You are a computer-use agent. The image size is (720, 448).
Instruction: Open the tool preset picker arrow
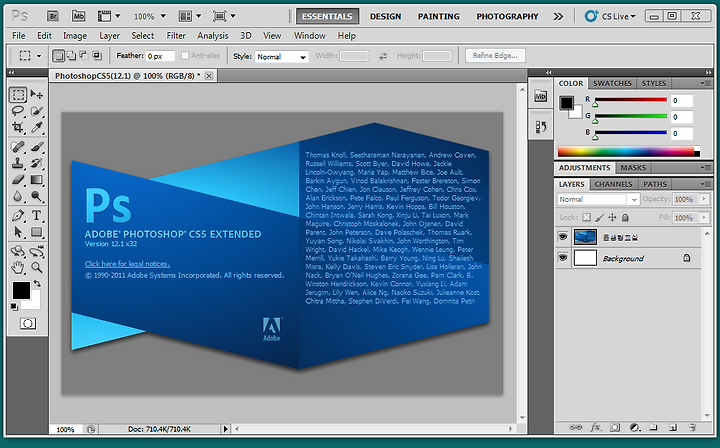pyautogui.click(x=39, y=56)
